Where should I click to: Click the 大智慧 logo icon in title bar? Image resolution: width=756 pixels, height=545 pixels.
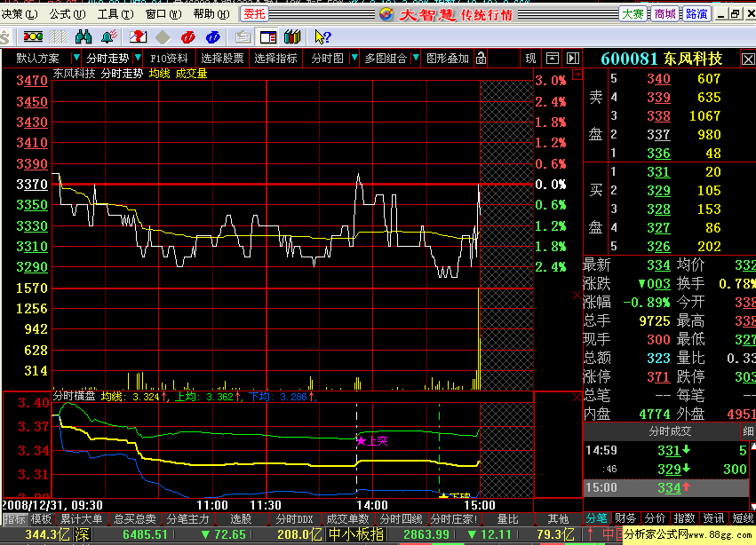(386, 14)
